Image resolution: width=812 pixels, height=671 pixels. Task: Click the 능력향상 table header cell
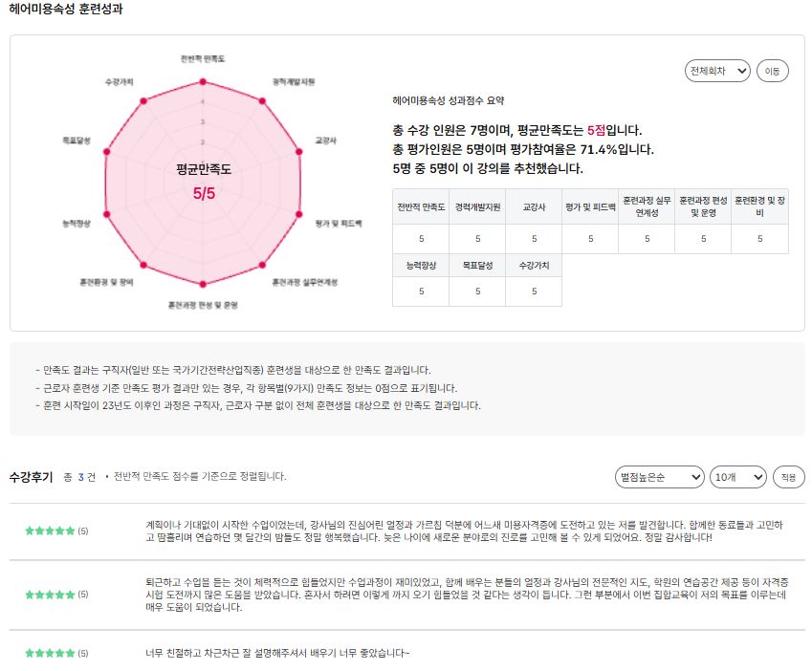click(421, 266)
